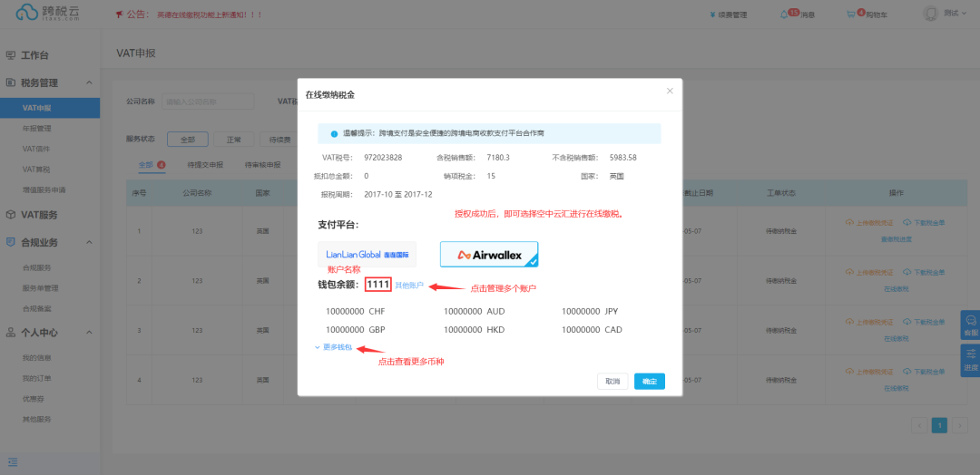Image resolution: width=980 pixels, height=475 pixels.
Task: Click 确定 in the dialog
Action: [650, 382]
